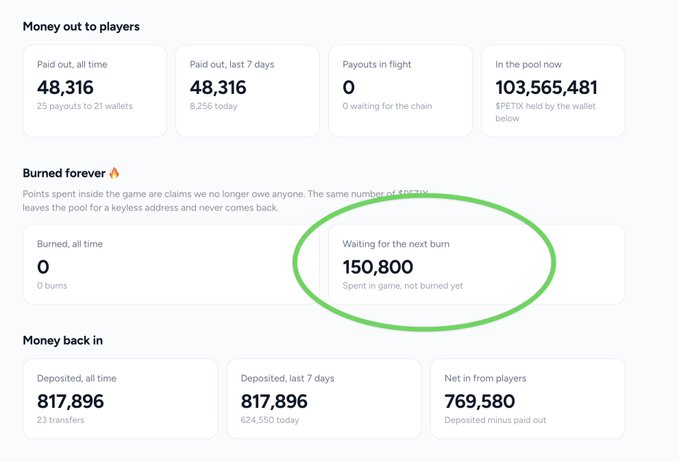Click the "Spent in game, not burned yet" note
This screenshot has width=679, height=462.
coord(403,286)
